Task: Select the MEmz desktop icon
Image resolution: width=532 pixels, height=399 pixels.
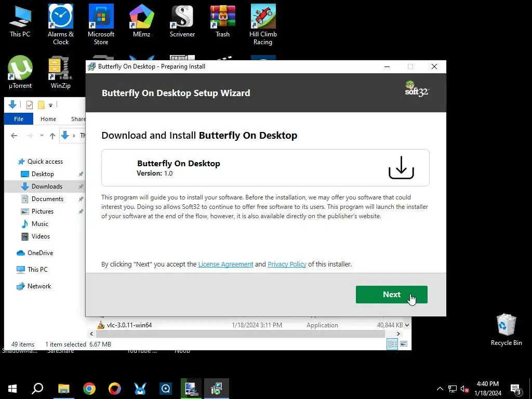Action: [x=141, y=20]
